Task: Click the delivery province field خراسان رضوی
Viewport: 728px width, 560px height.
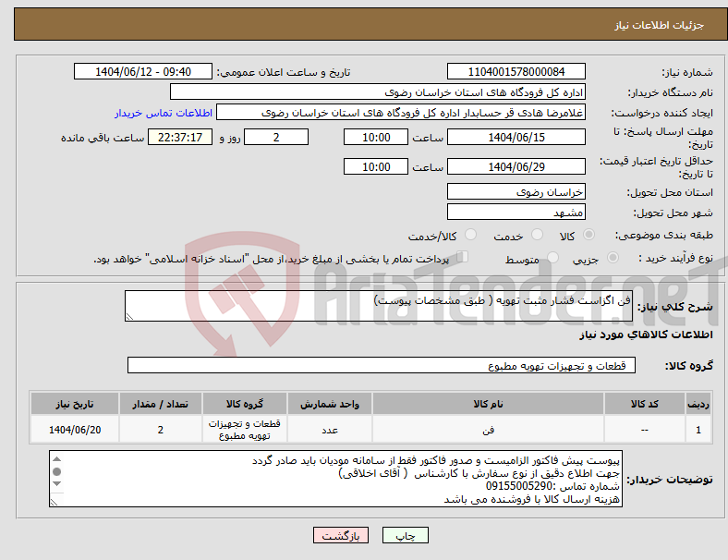Action: click(516, 192)
